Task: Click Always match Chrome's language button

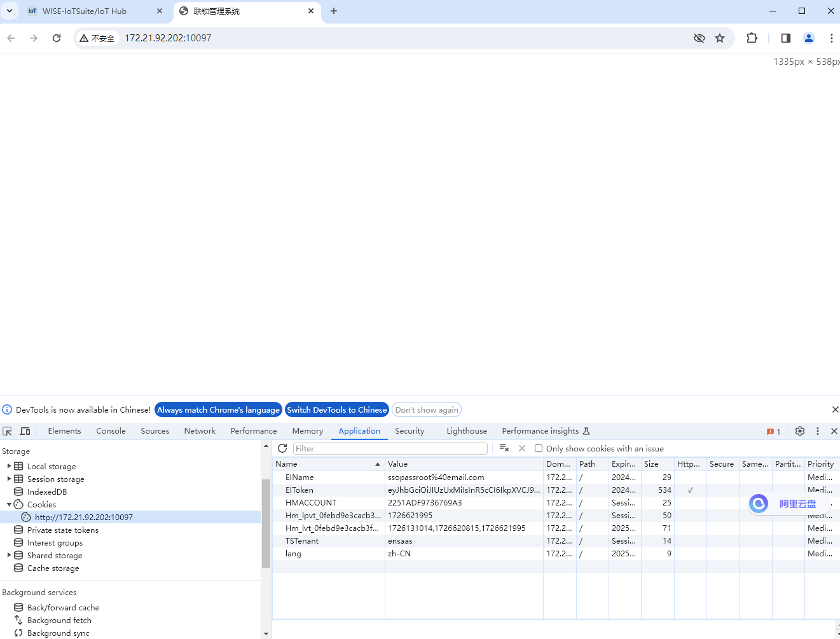Action: 218,409
